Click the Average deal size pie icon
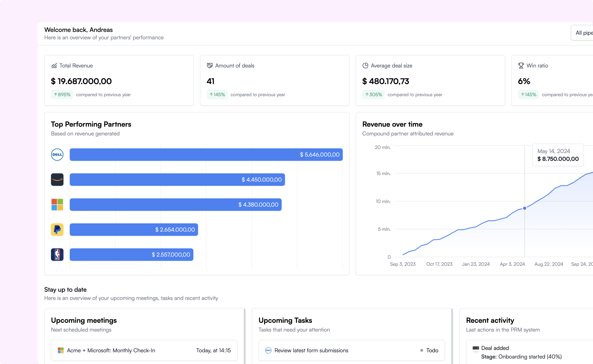593x364 pixels. click(365, 66)
